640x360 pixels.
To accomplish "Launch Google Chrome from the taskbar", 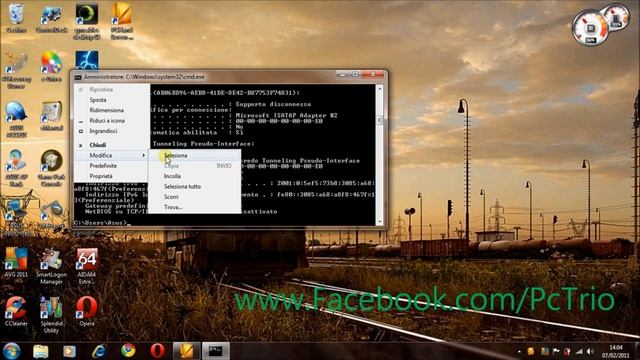I will [x=128, y=351].
